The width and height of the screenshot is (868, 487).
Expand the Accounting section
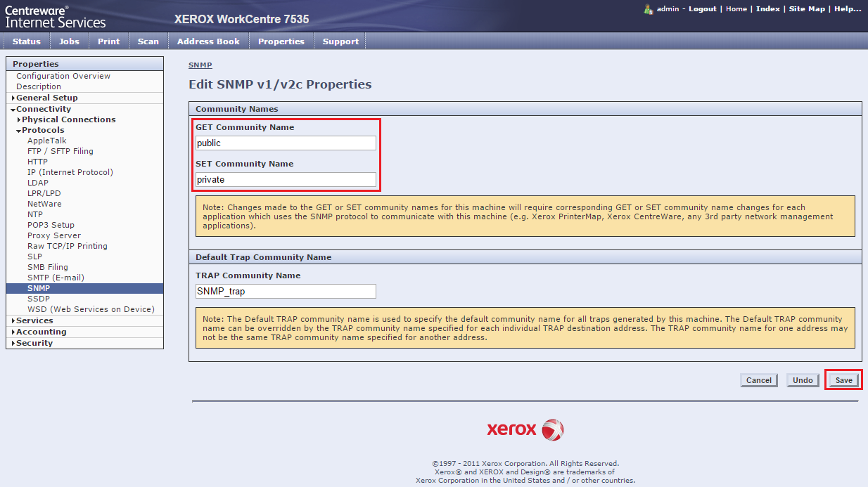41,332
